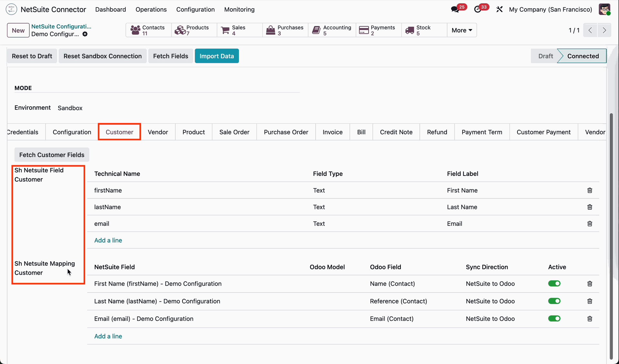This screenshot has width=619, height=364.
Task: Open the user avatar menu
Action: click(604, 9)
